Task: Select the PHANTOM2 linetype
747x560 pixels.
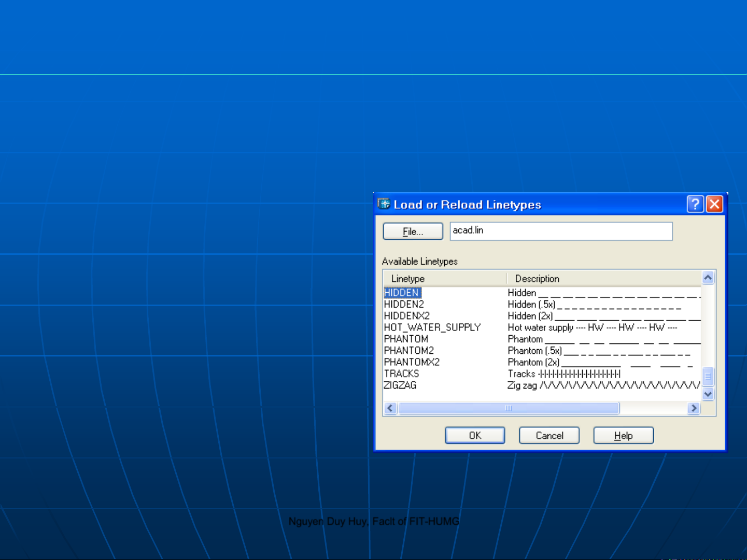Action: pos(408,351)
